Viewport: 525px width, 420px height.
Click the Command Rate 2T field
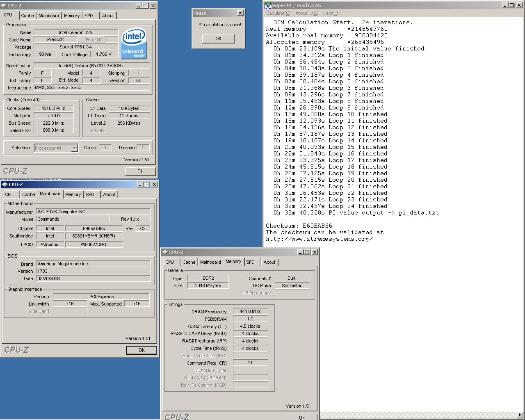click(250, 363)
